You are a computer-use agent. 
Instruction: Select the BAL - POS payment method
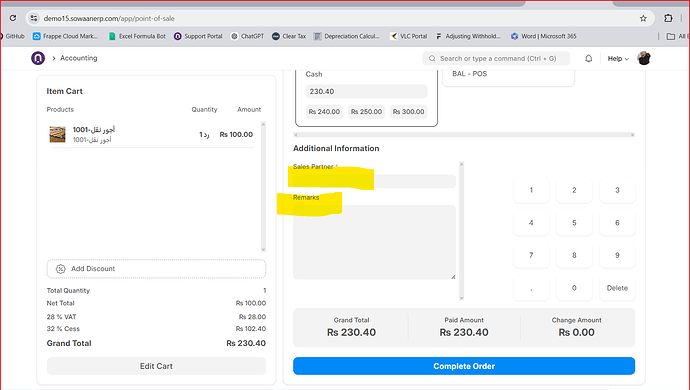tap(508, 74)
